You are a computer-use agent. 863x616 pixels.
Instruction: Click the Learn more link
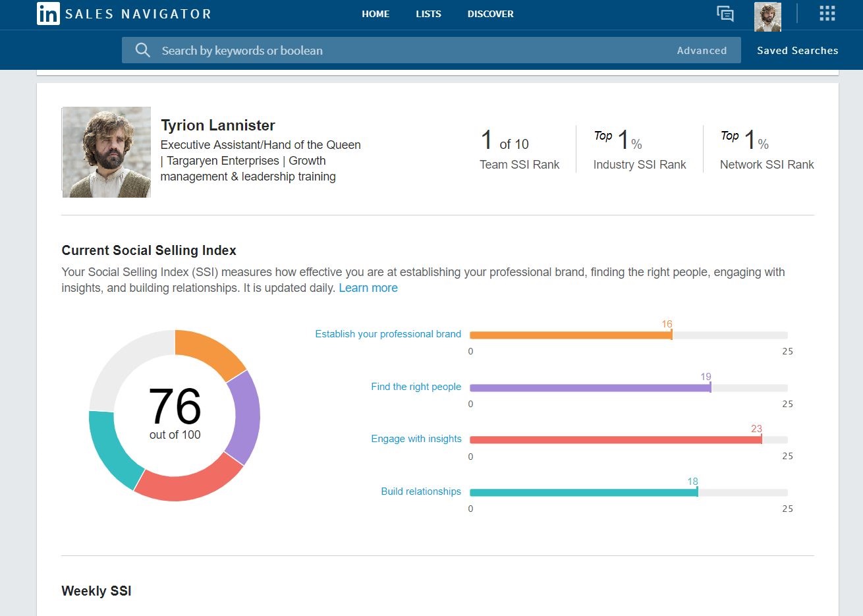(368, 288)
